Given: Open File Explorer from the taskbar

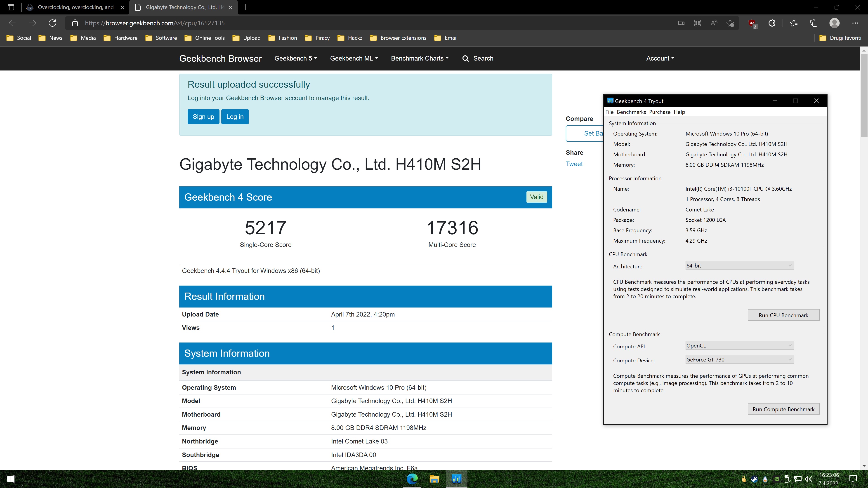Looking at the screenshot, I should (434, 479).
